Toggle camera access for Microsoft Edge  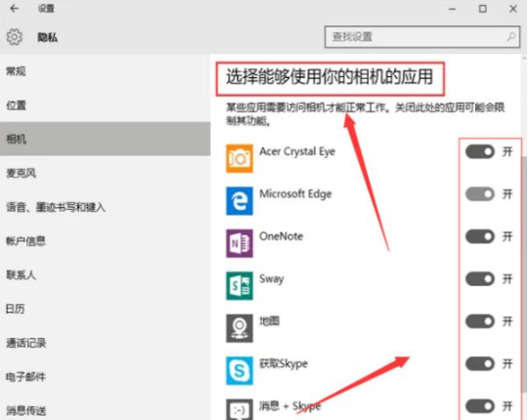[480, 194]
